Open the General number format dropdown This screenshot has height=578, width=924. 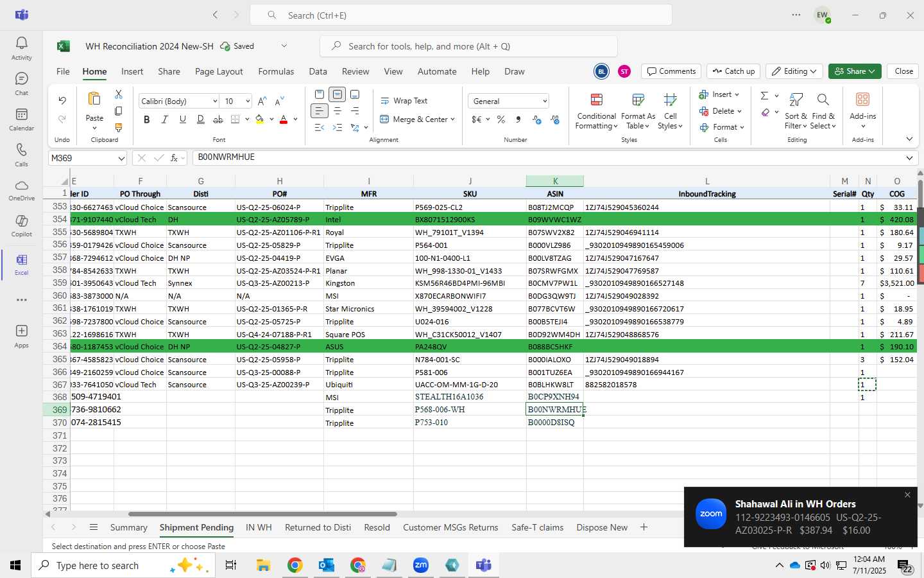[x=545, y=101]
